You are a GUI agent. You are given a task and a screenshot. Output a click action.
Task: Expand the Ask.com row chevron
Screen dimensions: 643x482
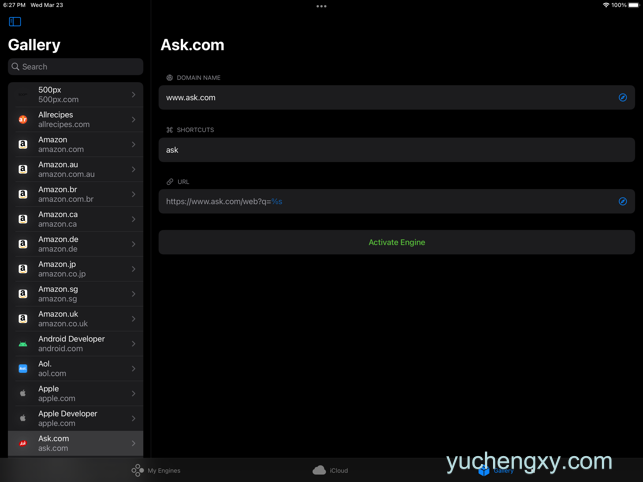coord(134,443)
